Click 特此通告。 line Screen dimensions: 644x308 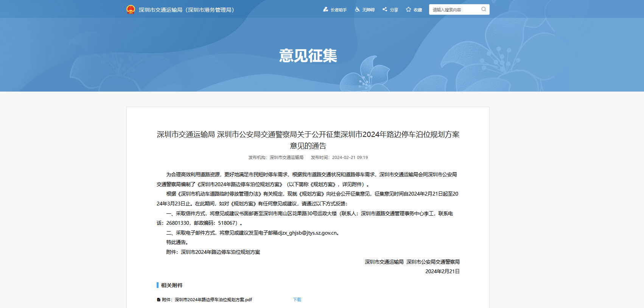178,243
